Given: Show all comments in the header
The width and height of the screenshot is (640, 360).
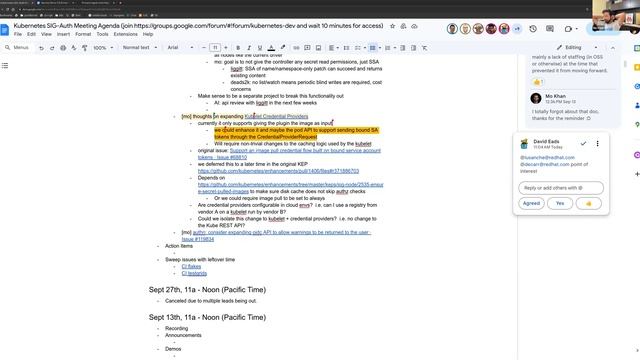Looking at the screenshot, I should (550, 29).
